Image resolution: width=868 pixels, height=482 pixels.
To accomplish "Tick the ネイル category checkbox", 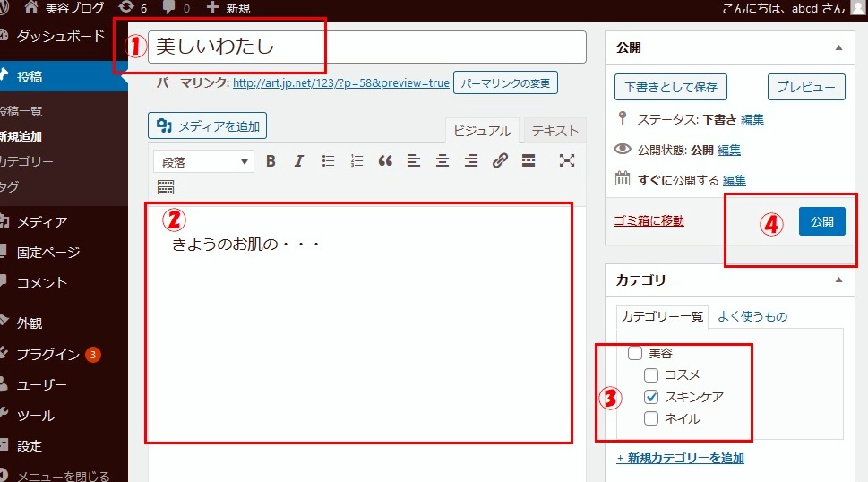I will tap(651, 418).
